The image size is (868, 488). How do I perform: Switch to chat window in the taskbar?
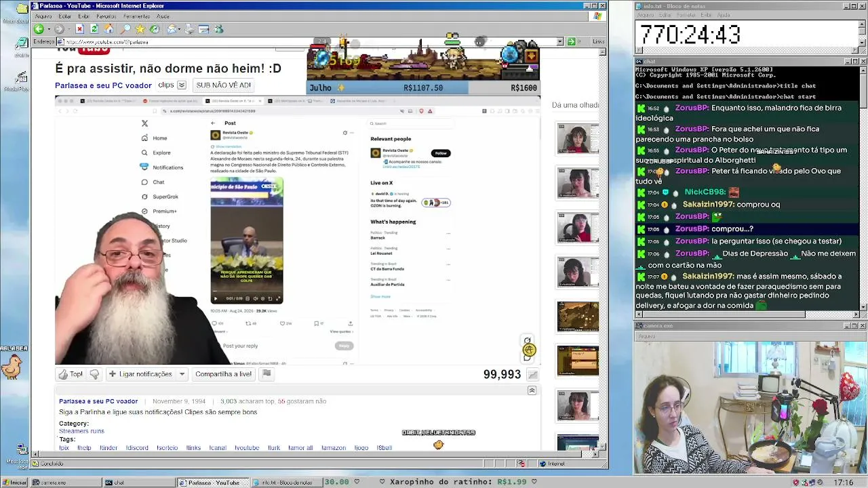139,483
